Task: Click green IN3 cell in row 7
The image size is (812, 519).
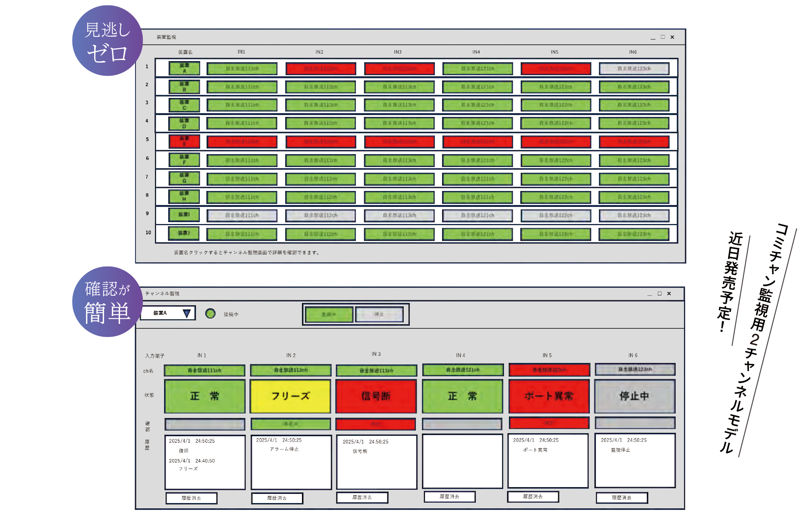Action: 399,179
